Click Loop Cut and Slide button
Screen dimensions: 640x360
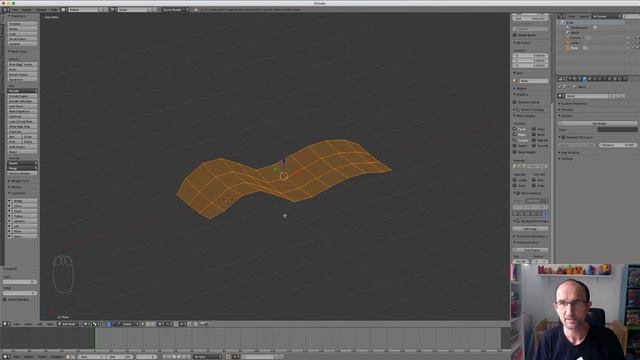(22, 121)
